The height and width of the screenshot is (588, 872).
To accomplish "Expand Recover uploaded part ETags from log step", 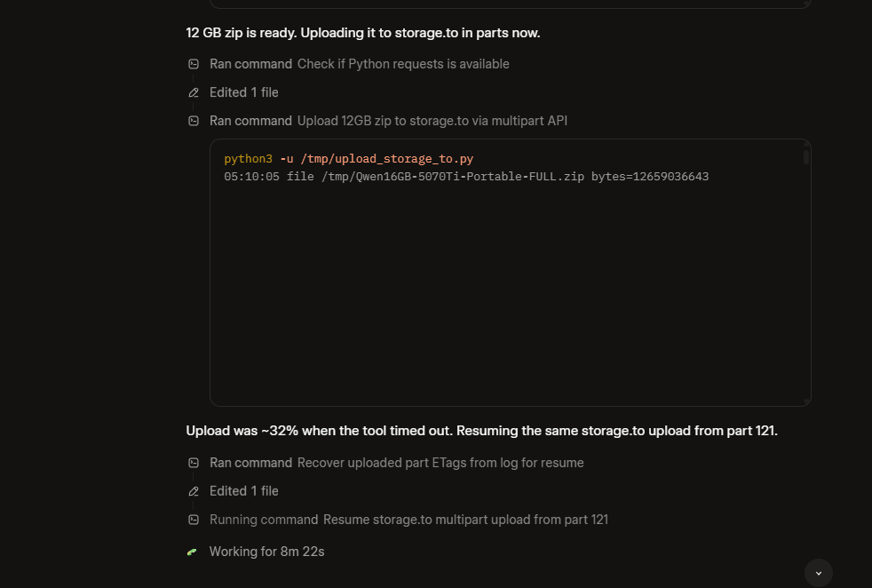I will 397,463.
